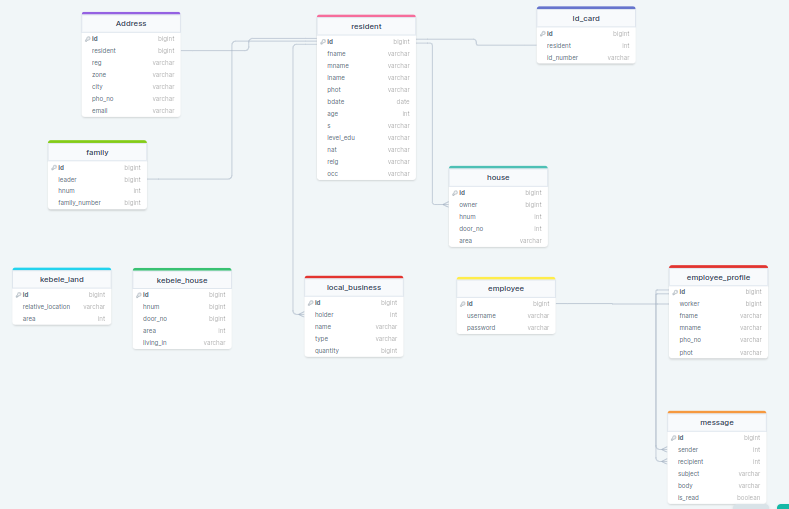Click the key icon in id_card table
Image resolution: width=789 pixels, height=509 pixels.
click(542, 34)
